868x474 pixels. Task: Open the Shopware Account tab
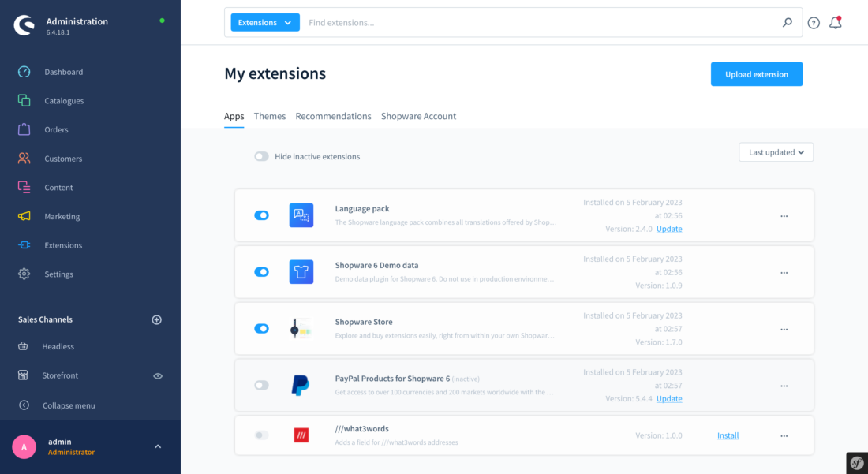[418, 116]
